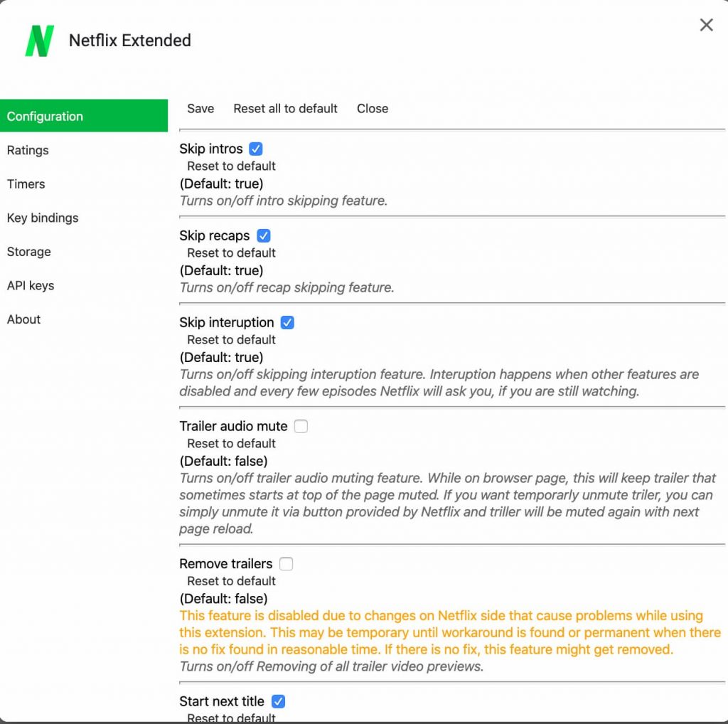Open the Timers section
This screenshot has width=728, height=724.
coord(26,184)
